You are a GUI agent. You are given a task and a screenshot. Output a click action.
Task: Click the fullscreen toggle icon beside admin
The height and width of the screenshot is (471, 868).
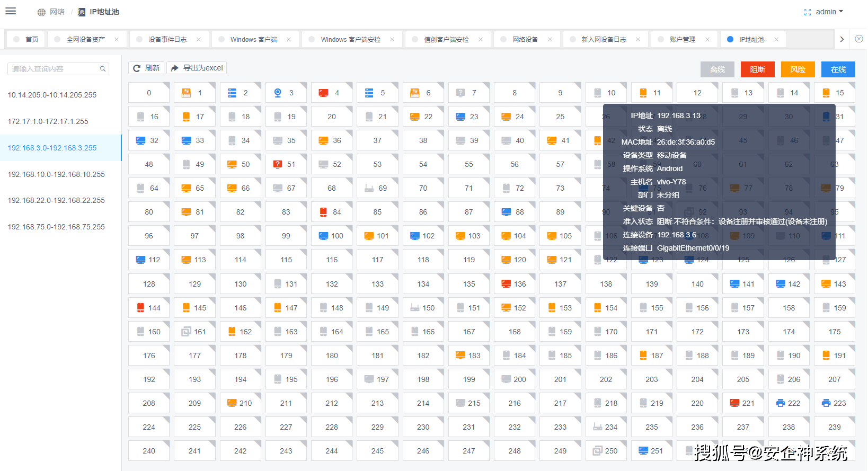pyautogui.click(x=808, y=12)
